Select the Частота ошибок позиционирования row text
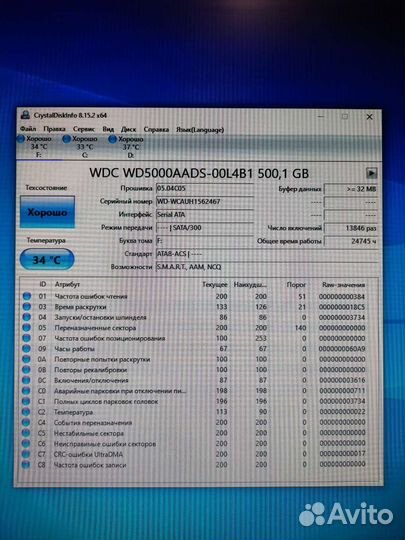This screenshot has width=405, height=540. [110, 338]
